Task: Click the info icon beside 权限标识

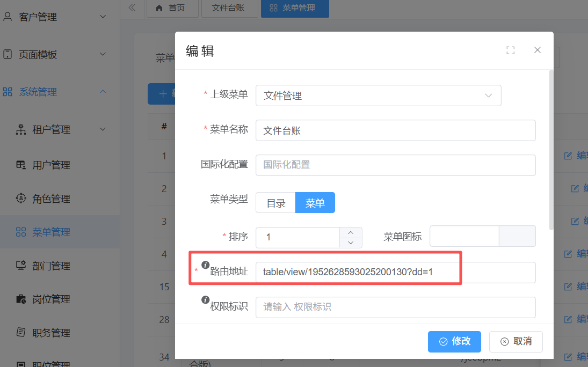Action: point(205,300)
